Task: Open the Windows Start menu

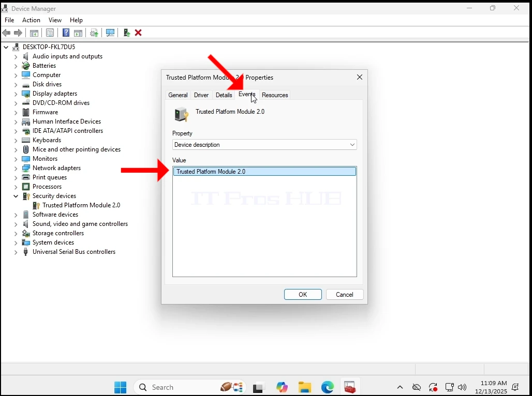Action: 120,387
